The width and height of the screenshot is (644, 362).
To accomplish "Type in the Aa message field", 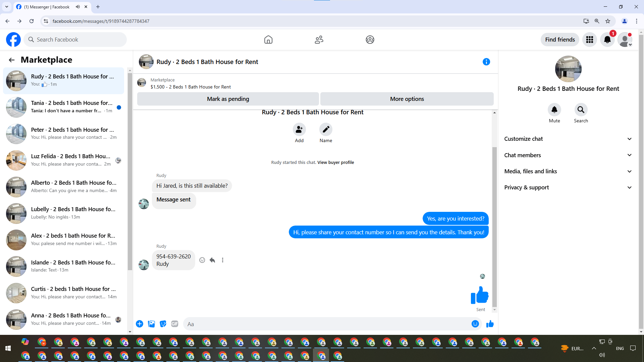I will (327, 324).
